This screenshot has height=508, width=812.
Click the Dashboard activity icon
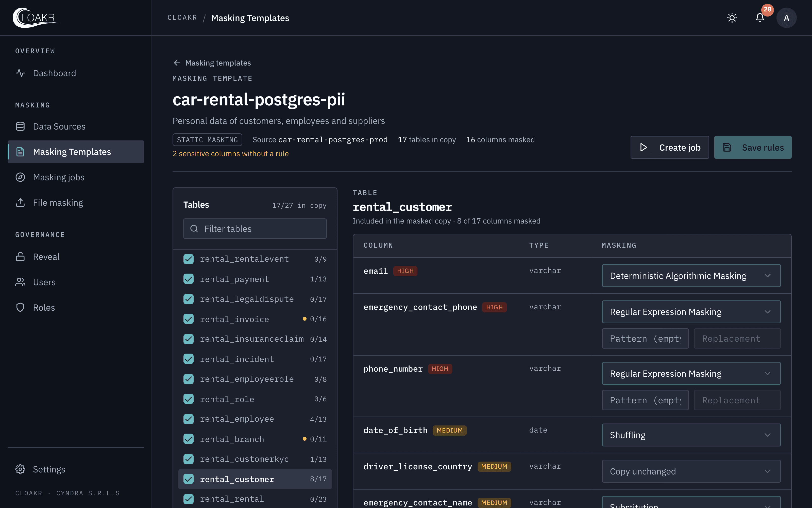click(21, 73)
